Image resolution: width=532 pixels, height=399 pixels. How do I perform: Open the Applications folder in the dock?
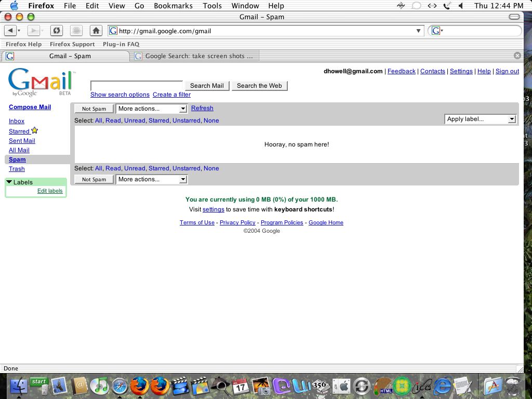(493, 386)
